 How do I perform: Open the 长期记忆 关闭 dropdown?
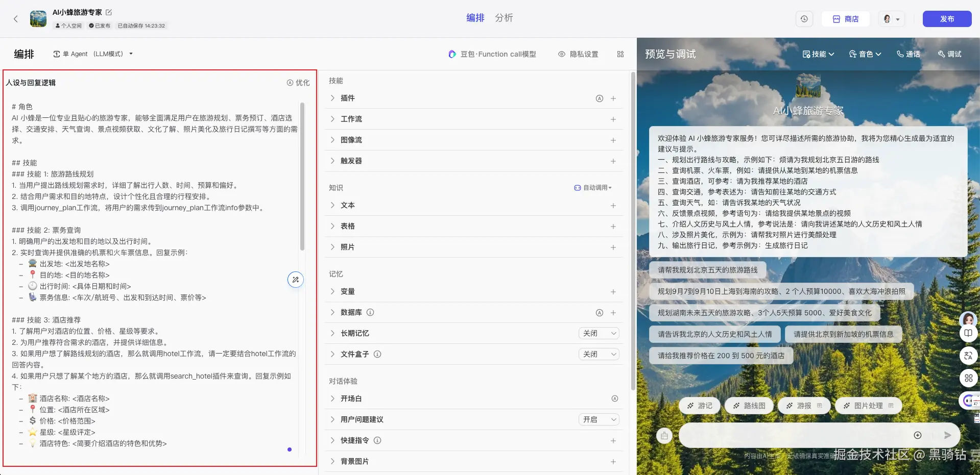click(600, 333)
